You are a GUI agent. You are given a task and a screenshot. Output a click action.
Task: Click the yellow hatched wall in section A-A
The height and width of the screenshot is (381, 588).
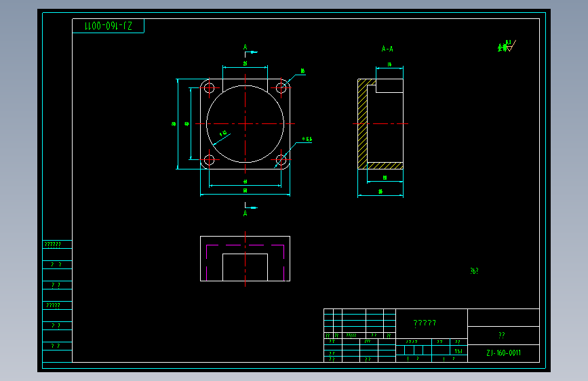click(x=362, y=124)
